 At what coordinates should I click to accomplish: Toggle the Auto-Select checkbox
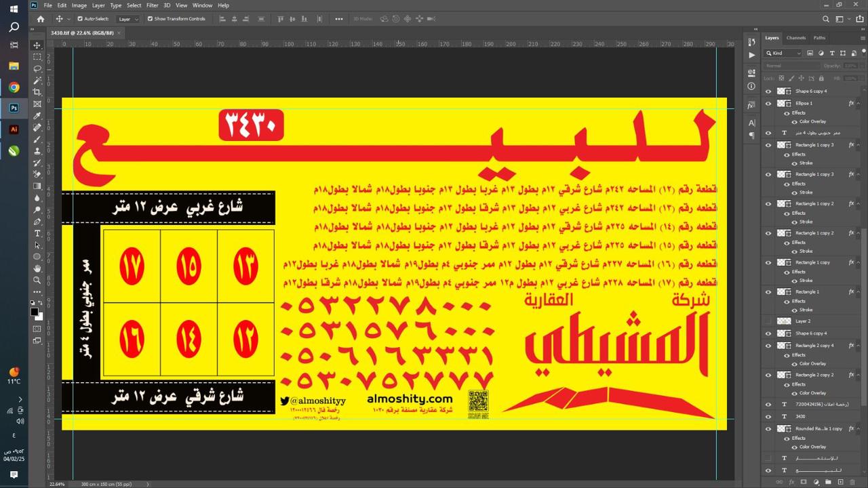80,19
